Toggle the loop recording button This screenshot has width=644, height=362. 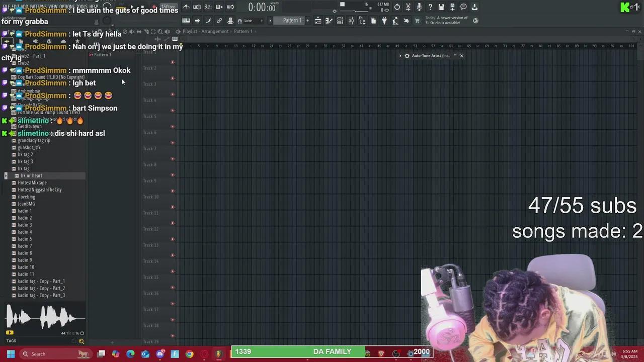(230, 7)
